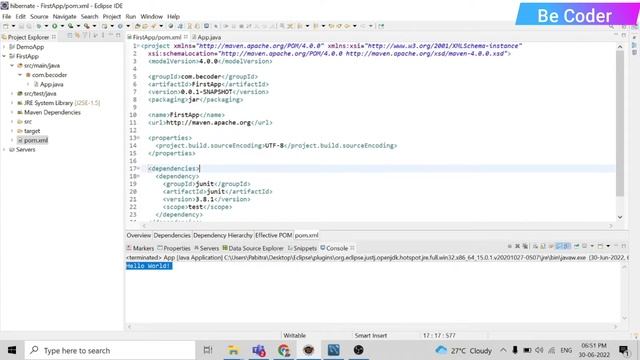Open Microsoft Teams from the taskbar
The width and height of the screenshot is (640, 360).
[x=258, y=350]
